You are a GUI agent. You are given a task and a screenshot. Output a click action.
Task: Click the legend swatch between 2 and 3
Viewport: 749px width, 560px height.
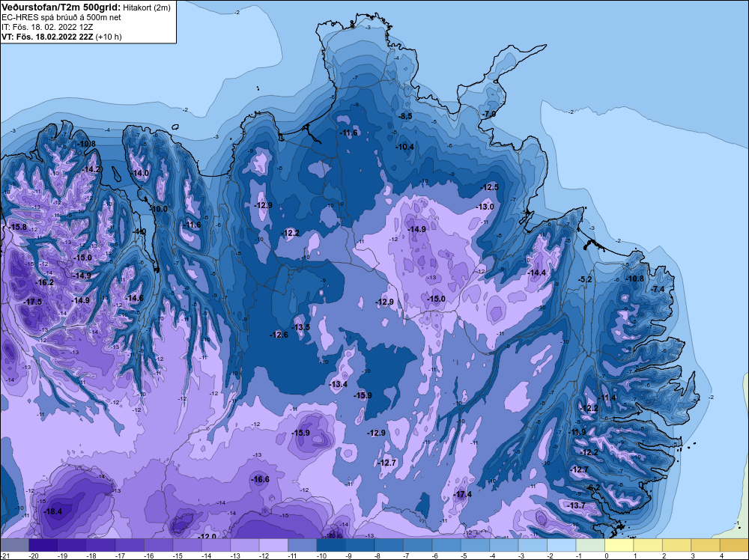677,545
